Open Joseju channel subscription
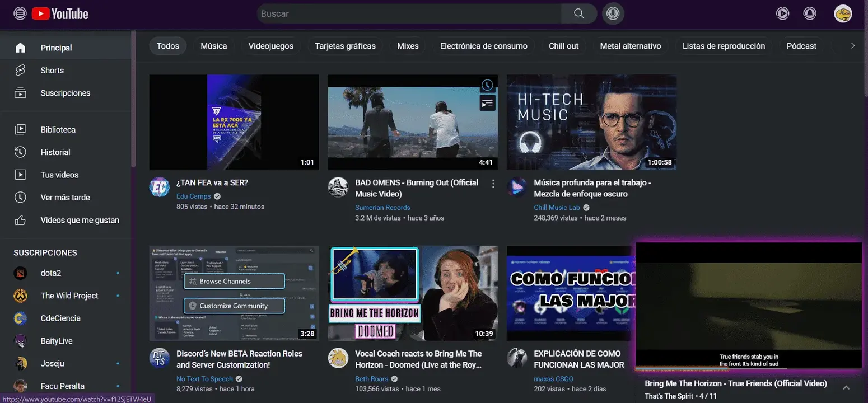Viewport: 868px width, 403px height. tap(66, 363)
